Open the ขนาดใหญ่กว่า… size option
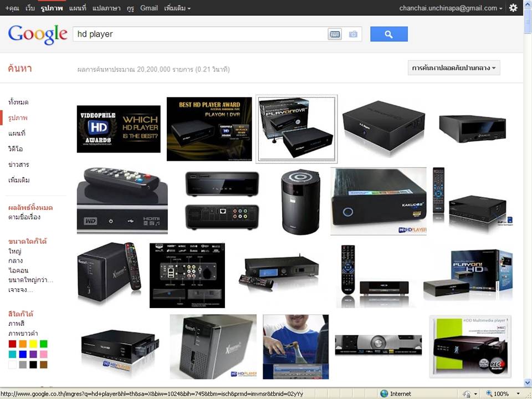Viewport: 532px width, 399px height. point(31,280)
